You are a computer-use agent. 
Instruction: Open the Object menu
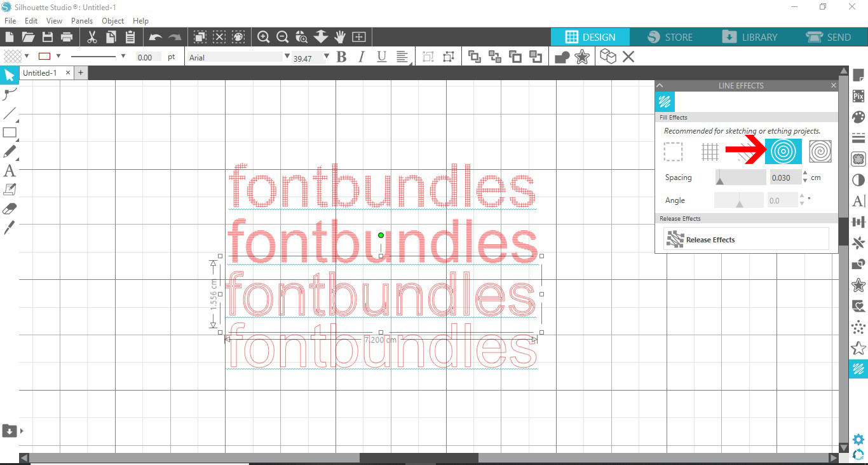[113, 20]
